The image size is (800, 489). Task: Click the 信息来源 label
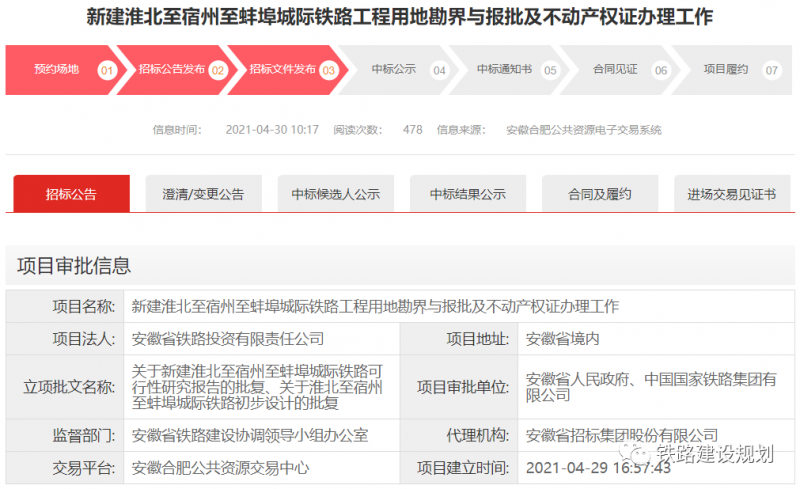pyautogui.click(x=461, y=130)
